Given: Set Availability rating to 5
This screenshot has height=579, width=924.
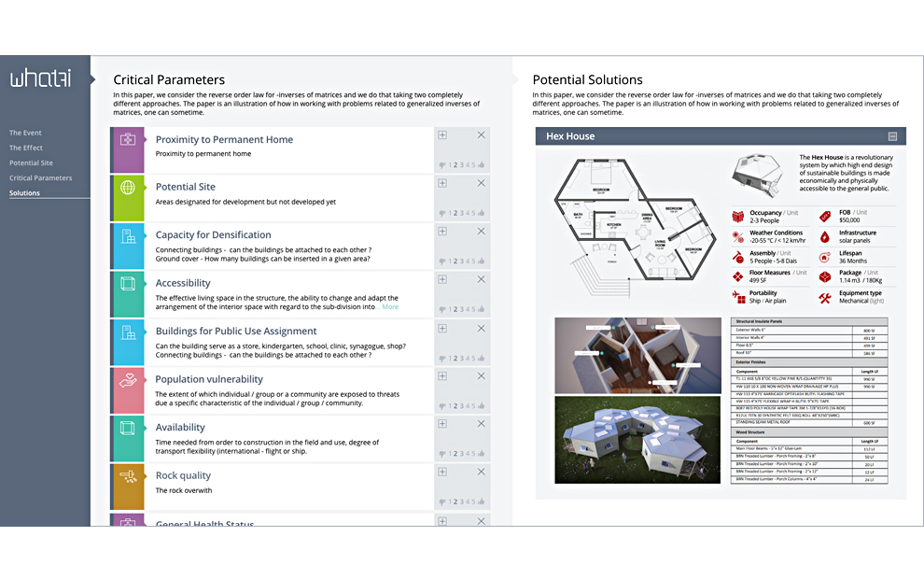Looking at the screenshot, I should click(475, 454).
